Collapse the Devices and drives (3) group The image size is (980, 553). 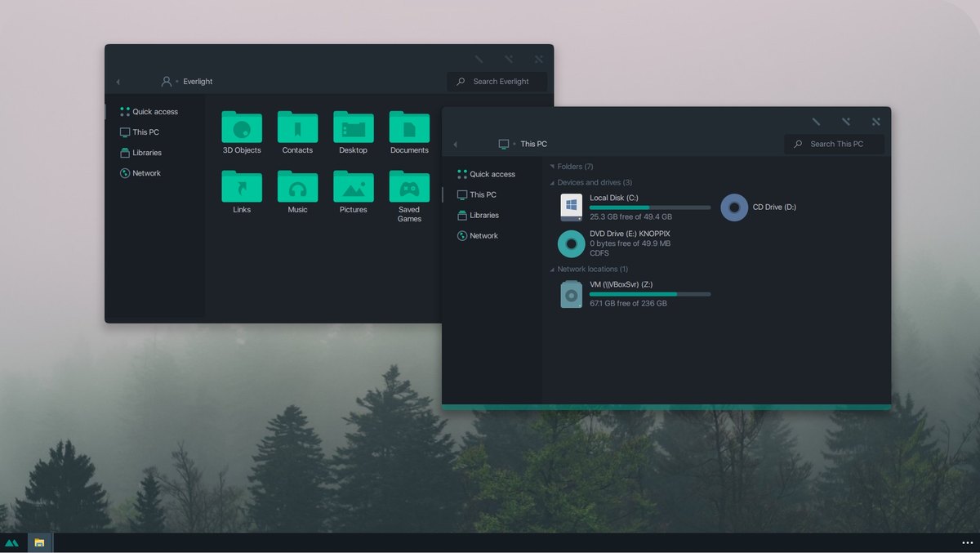click(552, 183)
